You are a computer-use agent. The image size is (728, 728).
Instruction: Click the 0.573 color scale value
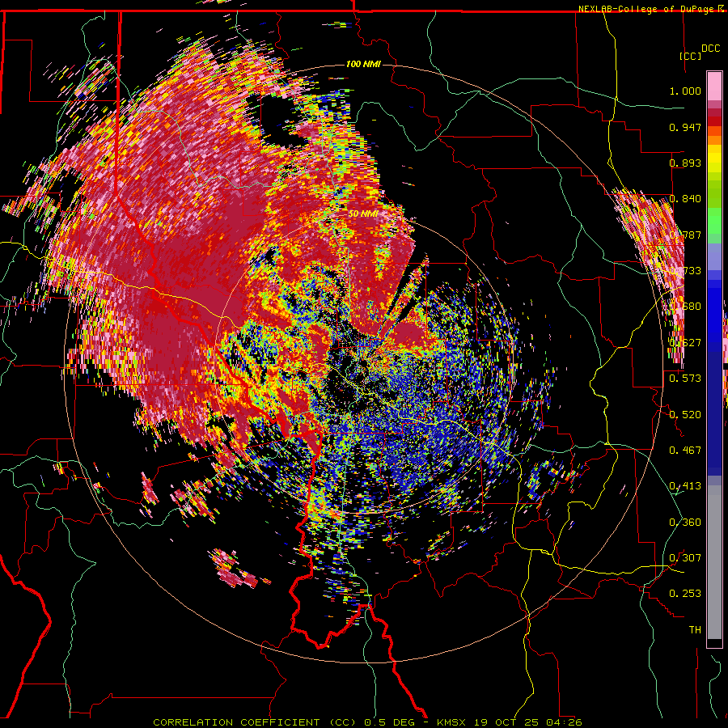685,378
